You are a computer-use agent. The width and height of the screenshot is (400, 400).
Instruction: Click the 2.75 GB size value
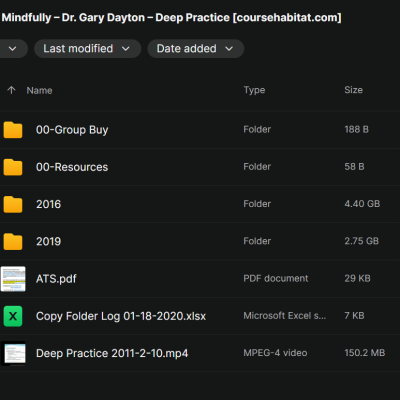point(362,241)
